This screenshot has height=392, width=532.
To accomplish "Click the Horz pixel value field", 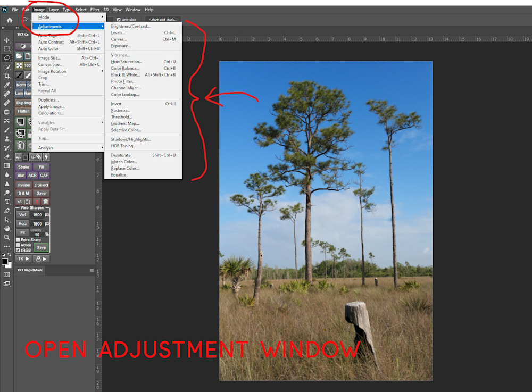I will (37, 224).
